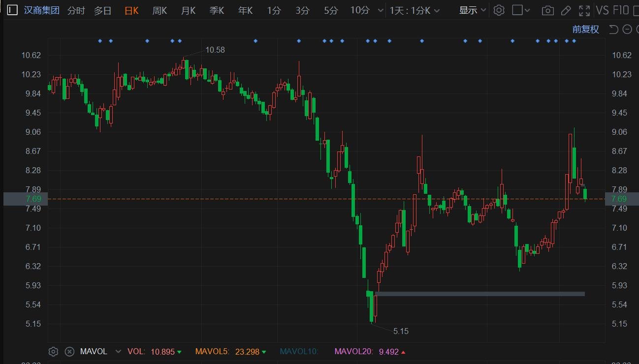Enter fullscreen chart mode
Viewport: 639px width, 364px height.
click(x=584, y=10)
